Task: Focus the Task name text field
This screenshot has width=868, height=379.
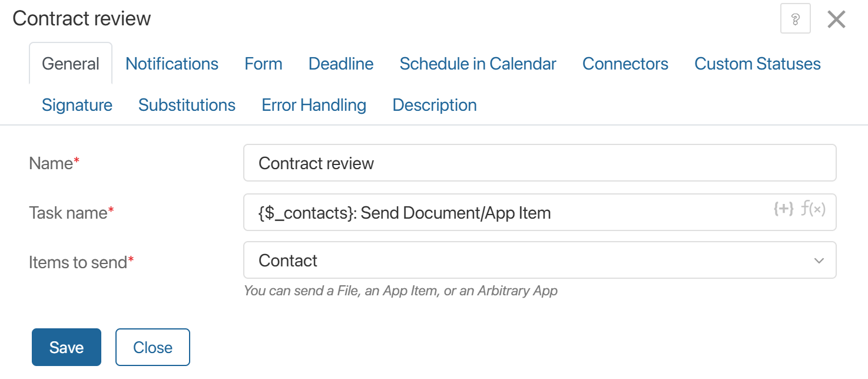Action: coord(506,212)
